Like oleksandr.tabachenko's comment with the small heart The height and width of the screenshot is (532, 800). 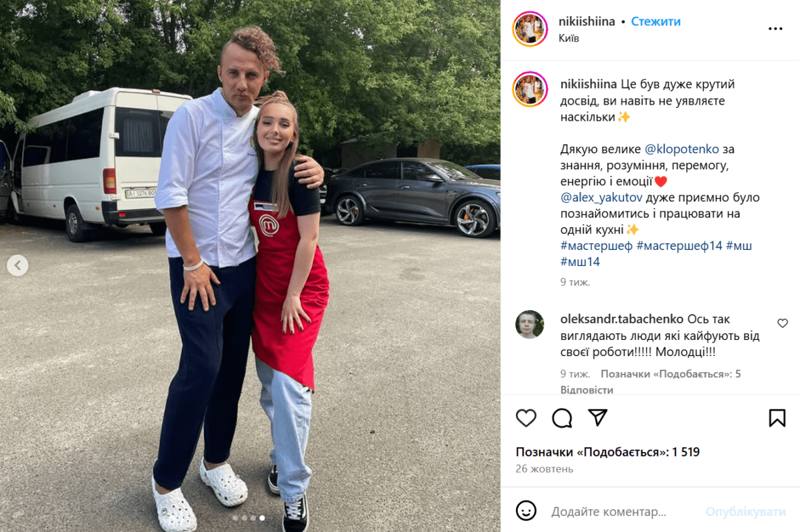coord(783,323)
